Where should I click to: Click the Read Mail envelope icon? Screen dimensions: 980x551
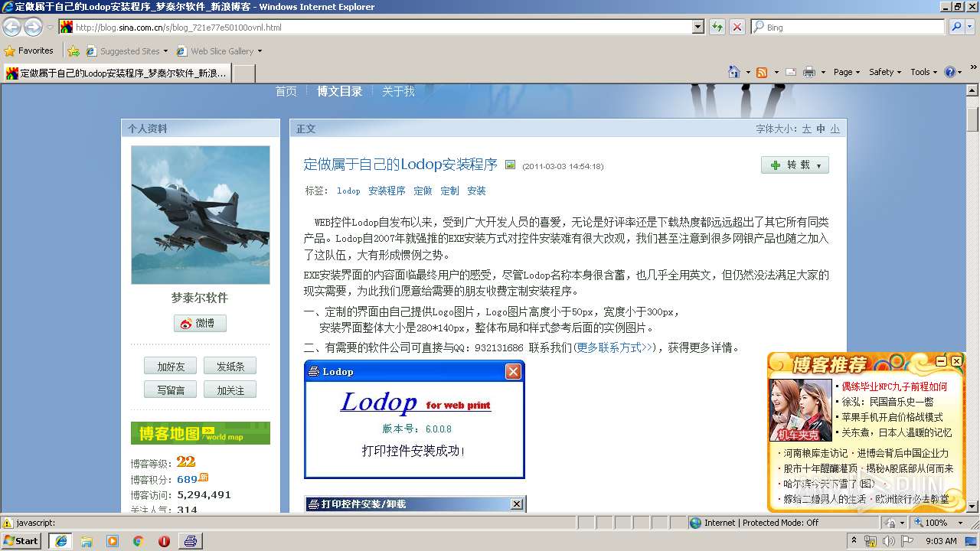point(789,72)
